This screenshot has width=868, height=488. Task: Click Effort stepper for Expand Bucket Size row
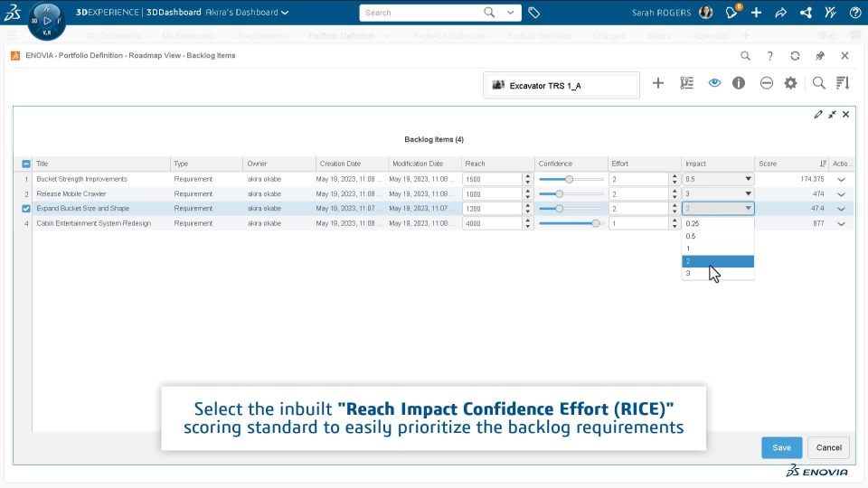tap(675, 209)
